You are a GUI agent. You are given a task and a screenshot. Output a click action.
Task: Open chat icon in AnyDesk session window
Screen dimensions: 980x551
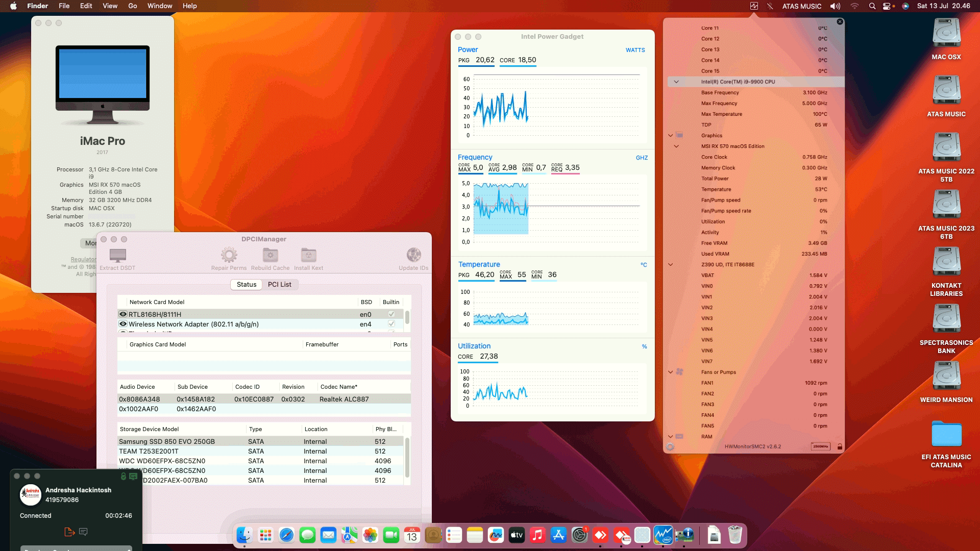(84, 532)
